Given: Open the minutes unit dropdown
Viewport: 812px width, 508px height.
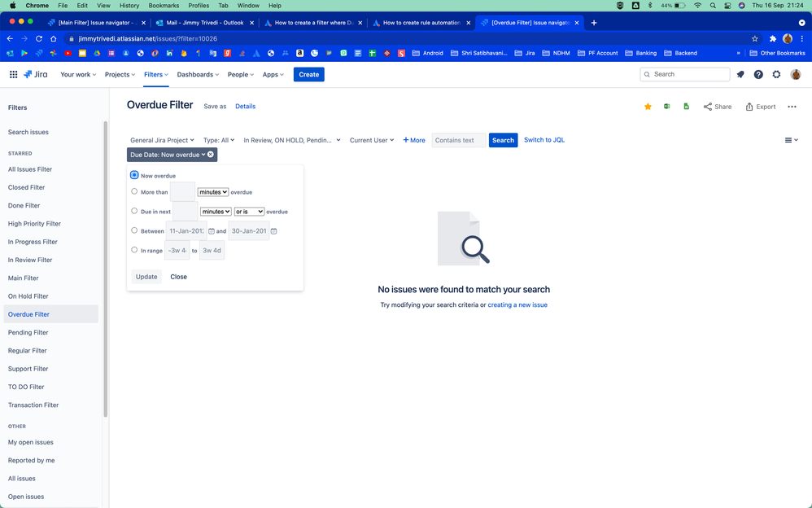Looking at the screenshot, I should tap(212, 191).
